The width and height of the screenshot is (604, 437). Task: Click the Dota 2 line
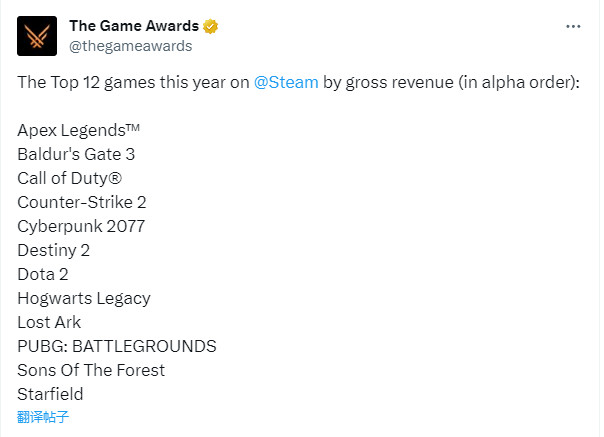tap(43, 274)
